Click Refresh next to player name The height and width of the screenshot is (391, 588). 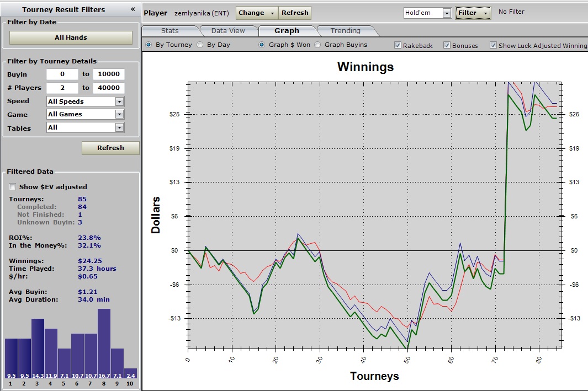tap(295, 13)
